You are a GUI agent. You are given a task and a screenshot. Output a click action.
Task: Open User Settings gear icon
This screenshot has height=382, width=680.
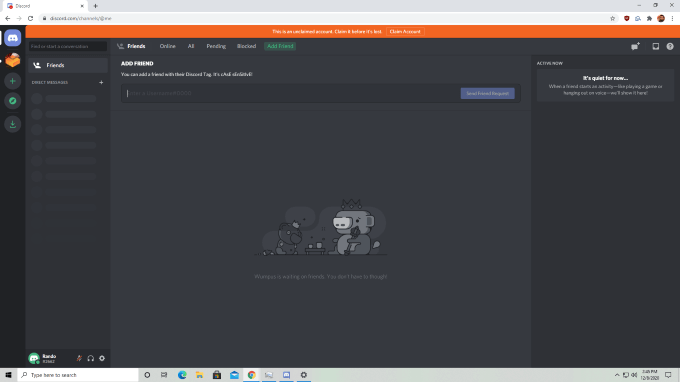click(x=102, y=358)
